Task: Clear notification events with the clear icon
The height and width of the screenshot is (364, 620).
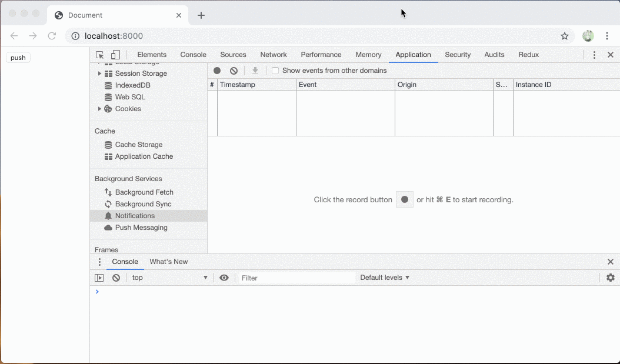Action: [234, 71]
